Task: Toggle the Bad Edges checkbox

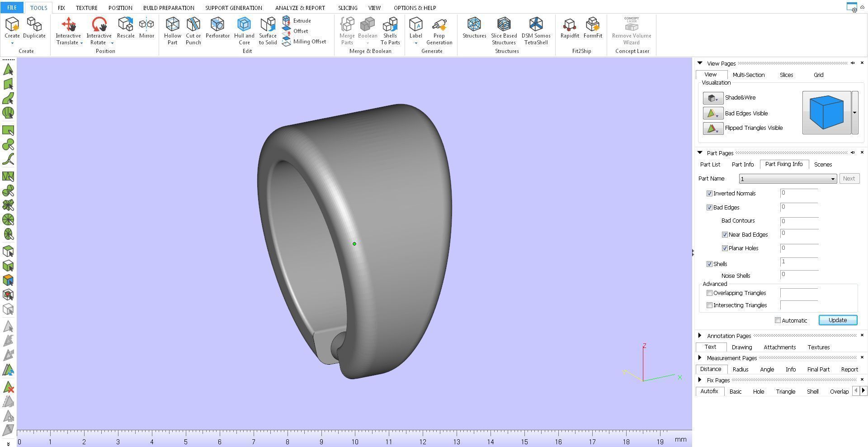Action: pyautogui.click(x=709, y=208)
